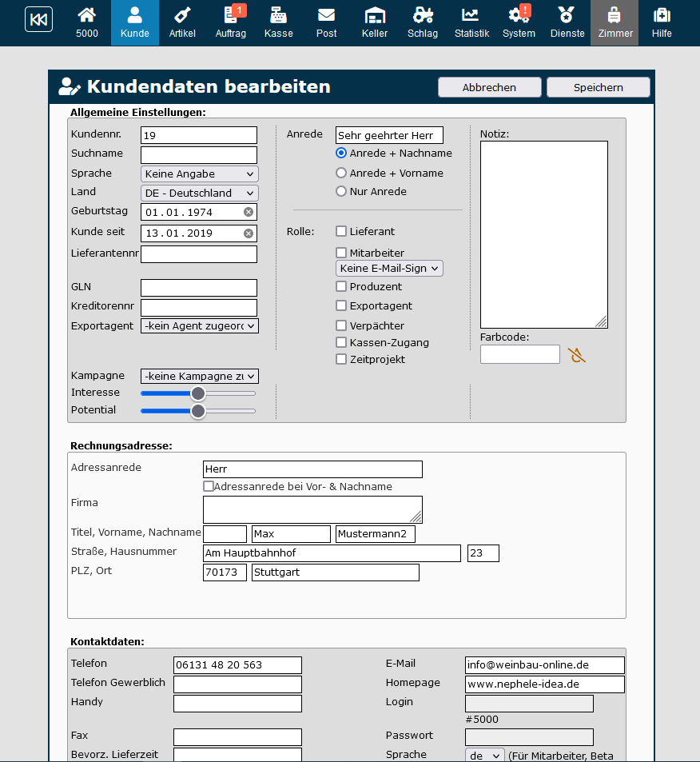Screen dimensions: 700x762
Task: Open the Keller warehouse icon
Action: pyautogui.click(x=374, y=15)
